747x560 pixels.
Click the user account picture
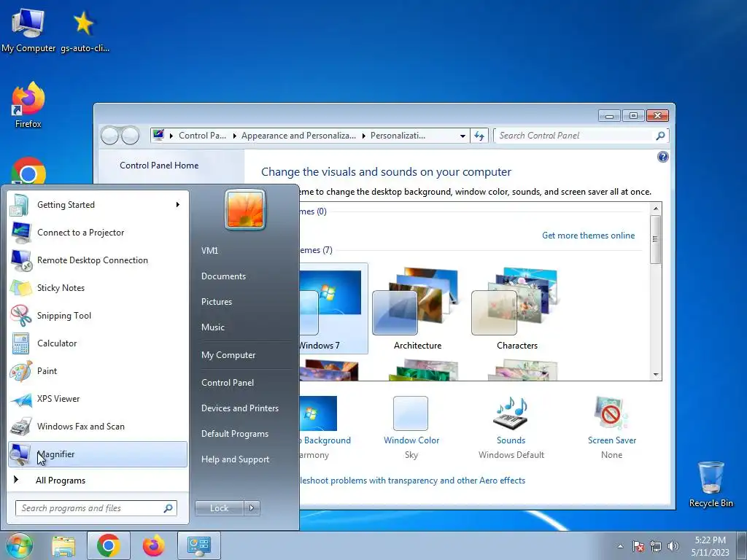[245, 209]
